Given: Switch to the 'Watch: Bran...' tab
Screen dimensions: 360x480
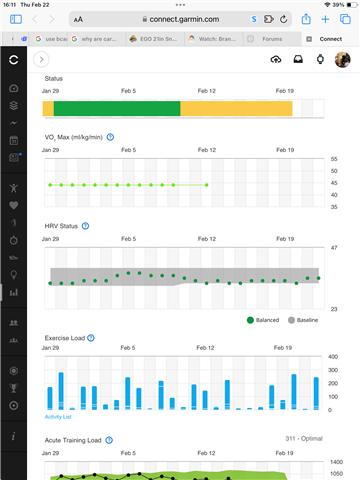Looking at the screenshot, I should click(x=214, y=39).
